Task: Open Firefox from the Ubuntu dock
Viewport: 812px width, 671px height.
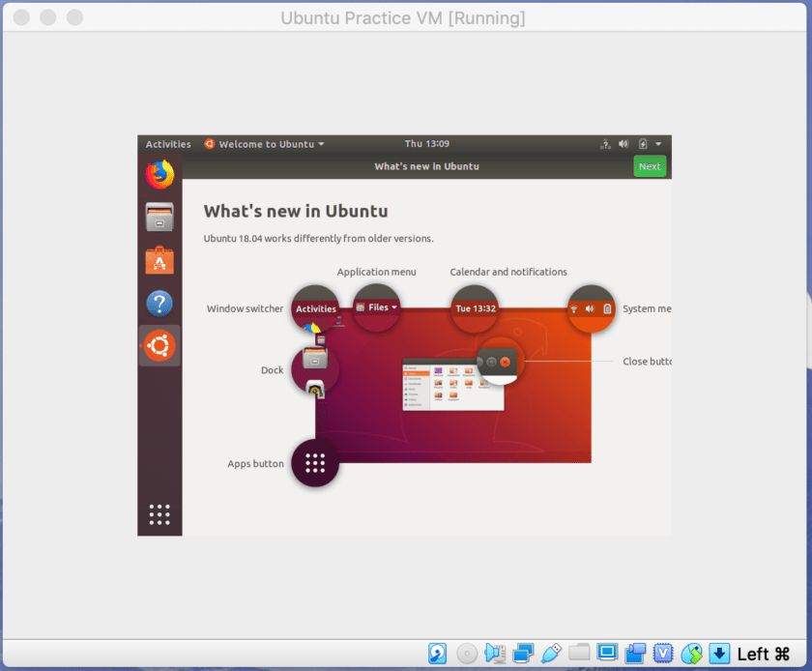Action: point(159,174)
